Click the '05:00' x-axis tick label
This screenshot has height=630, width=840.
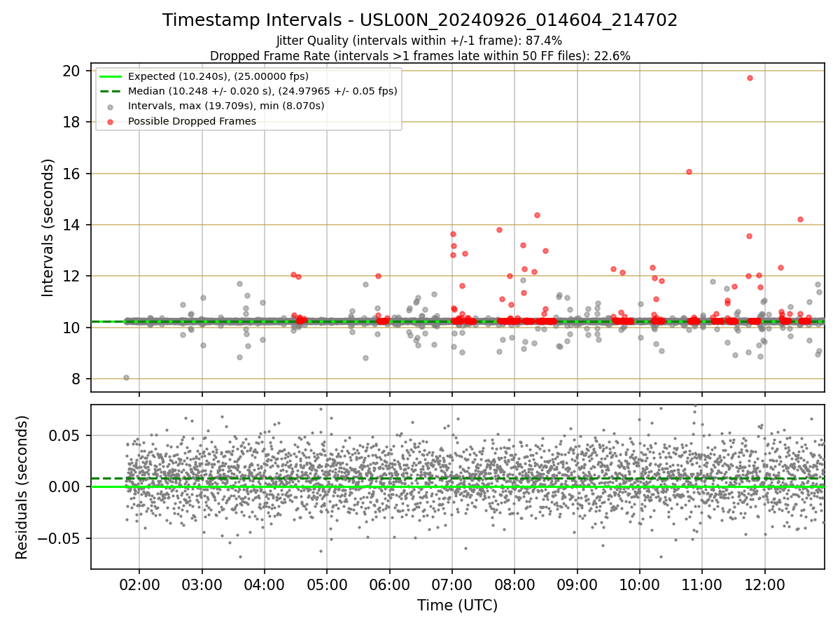click(326, 584)
